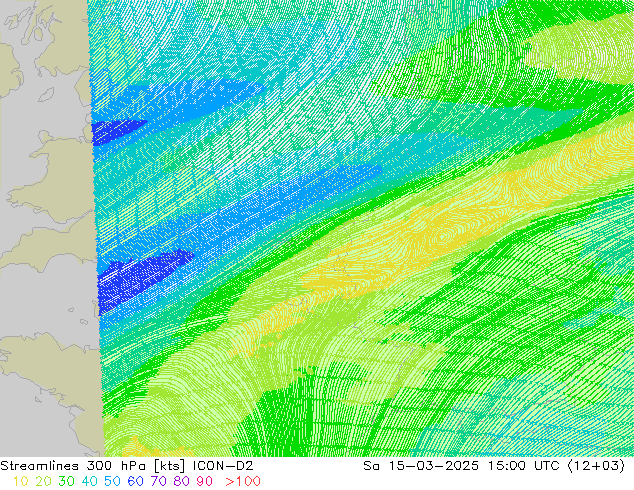634x490 pixels.
Task: Click the pink '90' legend value
Action: coord(204,481)
